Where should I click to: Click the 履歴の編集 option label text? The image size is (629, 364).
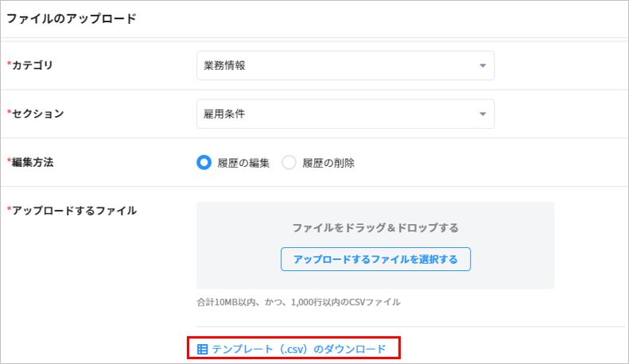pos(243,163)
